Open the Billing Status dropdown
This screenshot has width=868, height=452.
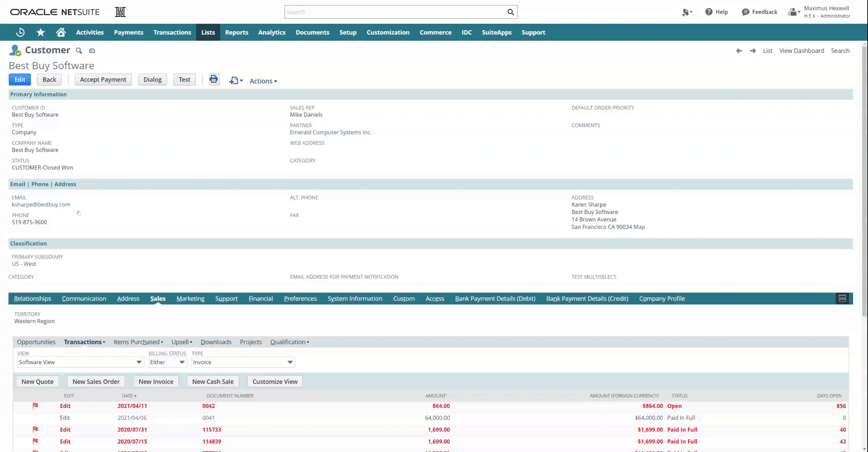(x=167, y=362)
